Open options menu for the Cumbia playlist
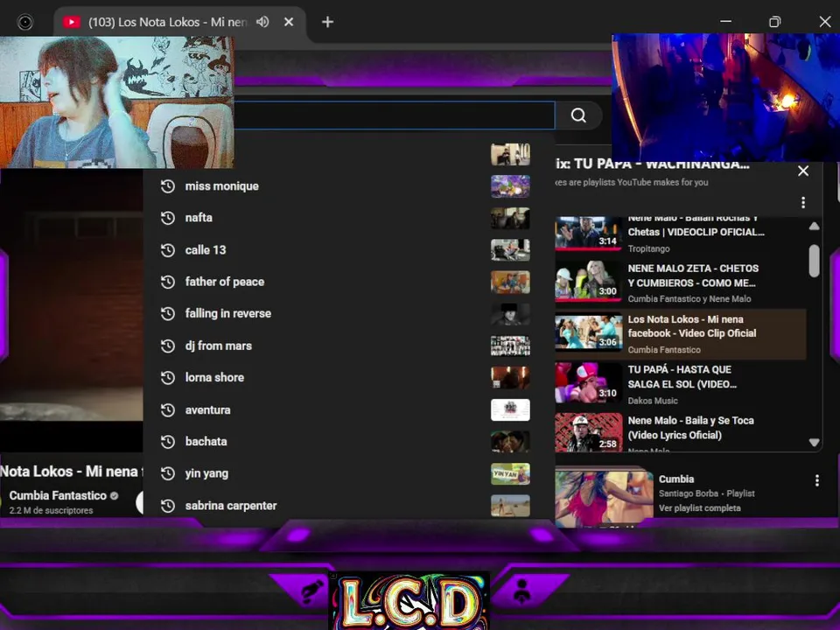Screen dimensions: 840x630 (x=817, y=480)
